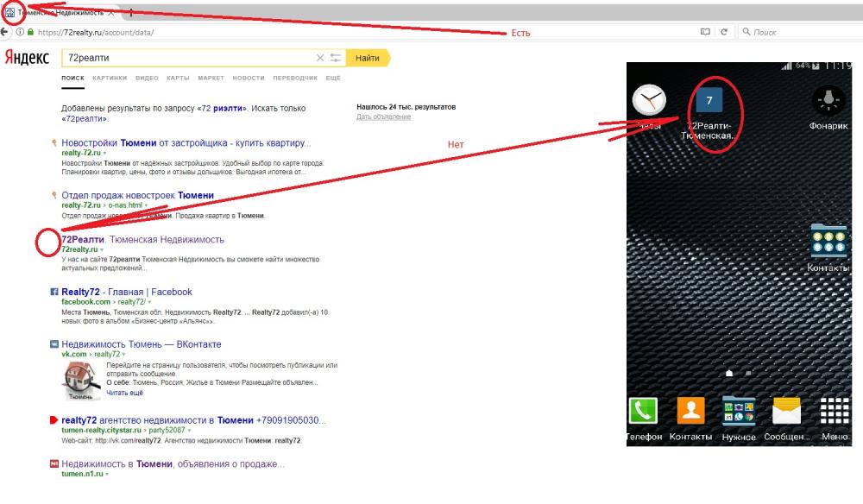Open a new browser tab with the plus button
The image size is (863, 504).
[131, 12]
